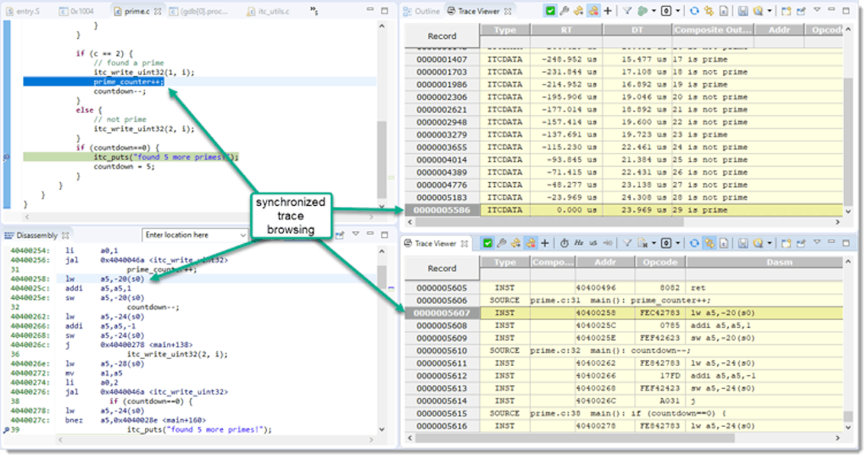Click the plus icon in upper Trace Viewer toolbar
This screenshot has height=459, width=868.
(x=608, y=10)
